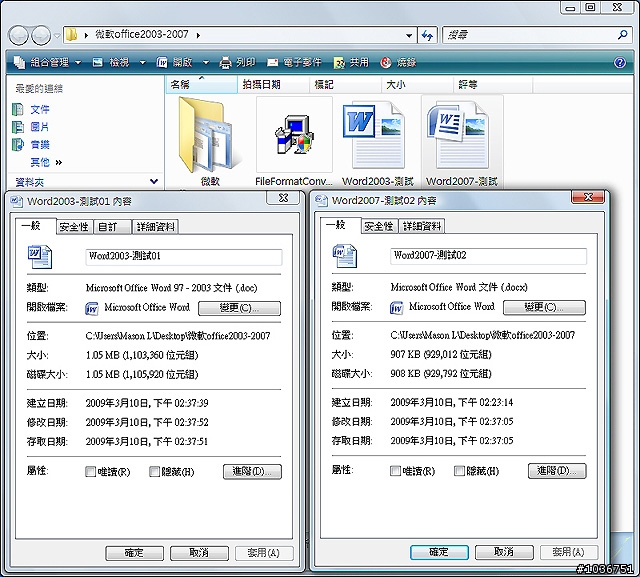Toggle 唯讀 checkbox in Word2003 dialog
The height and width of the screenshot is (577, 640).
(90, 472)
